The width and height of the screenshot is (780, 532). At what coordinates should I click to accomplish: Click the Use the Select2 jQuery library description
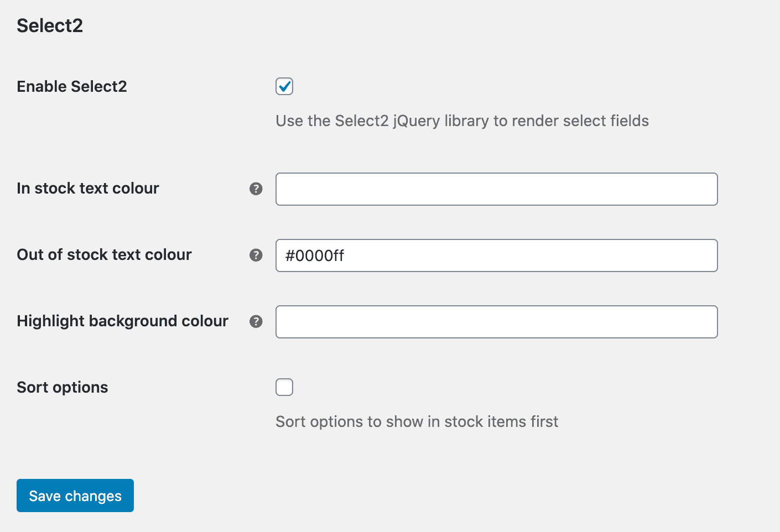tap(462, 121)
